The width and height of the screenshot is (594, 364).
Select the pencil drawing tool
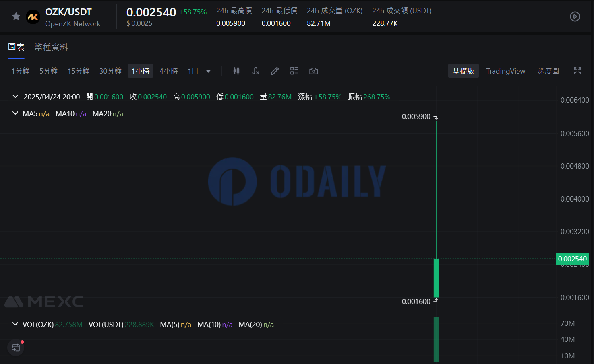coord(275,71)
